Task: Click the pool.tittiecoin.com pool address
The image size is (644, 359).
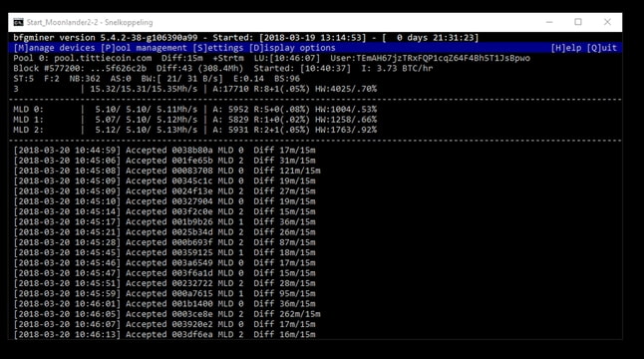Action: [x=103, y=58]
